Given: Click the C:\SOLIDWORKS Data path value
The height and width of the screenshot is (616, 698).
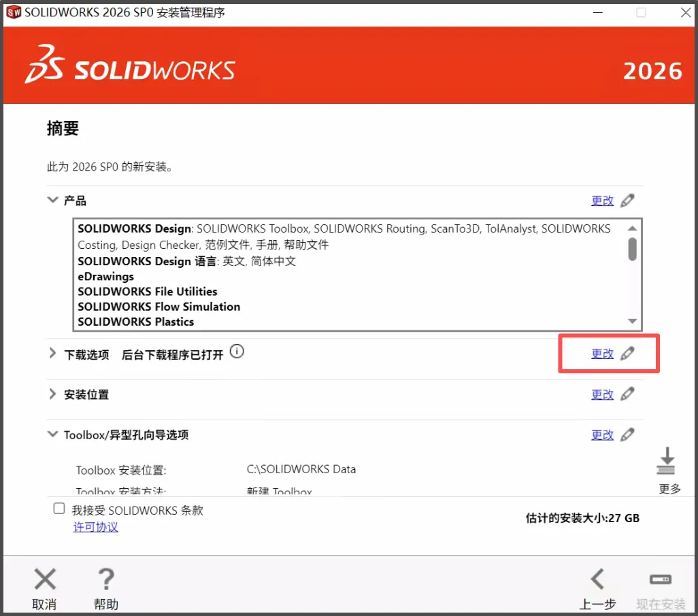Looking at the screenshot, I should pos(301,469).
